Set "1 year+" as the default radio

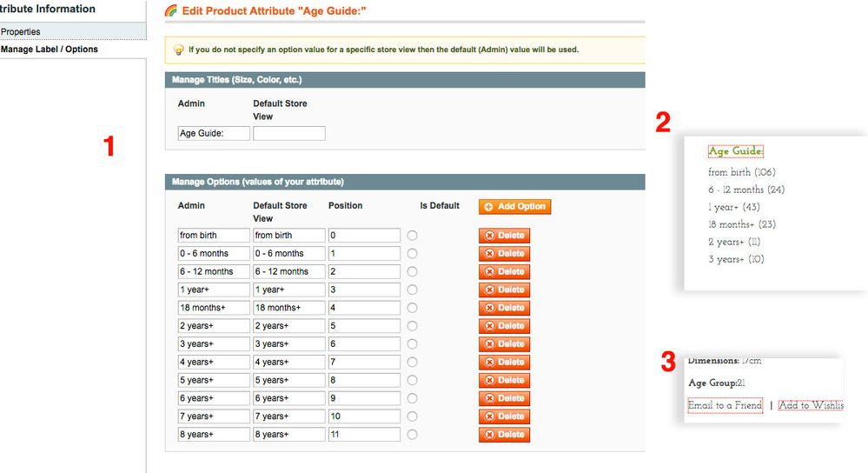(x=412, y=290)
